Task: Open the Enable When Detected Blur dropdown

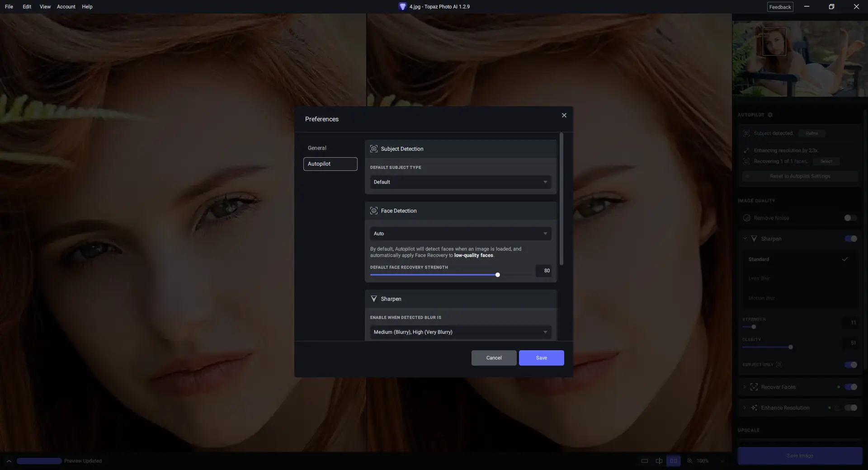Action: click(461, 332)
